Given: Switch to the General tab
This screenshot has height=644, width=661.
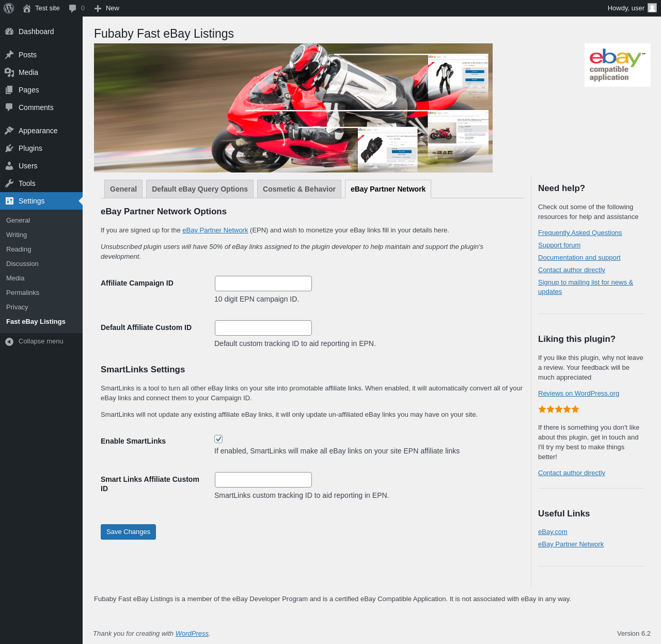Looking at the screenshot, I should pos(123,189).
